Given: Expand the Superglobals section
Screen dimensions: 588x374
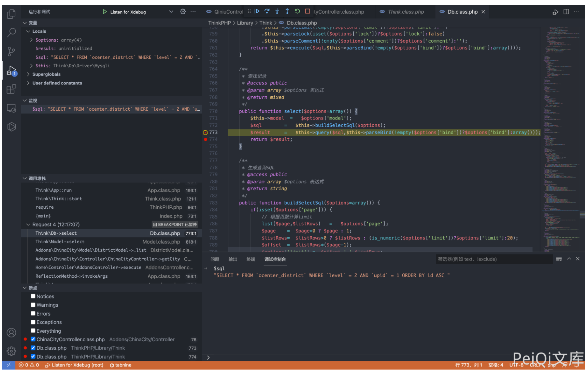Looking at the screenshot, I should point(28,74).
